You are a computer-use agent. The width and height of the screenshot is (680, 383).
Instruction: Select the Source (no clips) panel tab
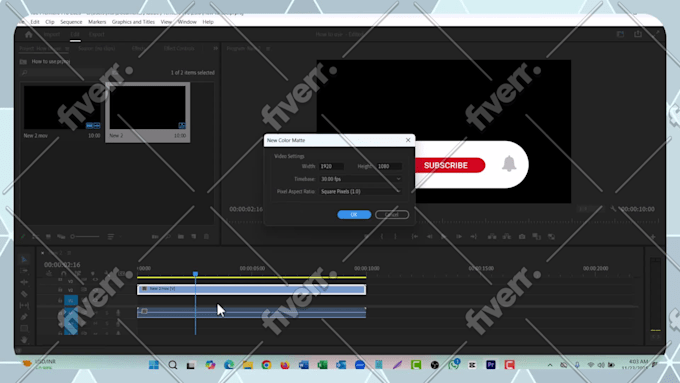point(97,49)
